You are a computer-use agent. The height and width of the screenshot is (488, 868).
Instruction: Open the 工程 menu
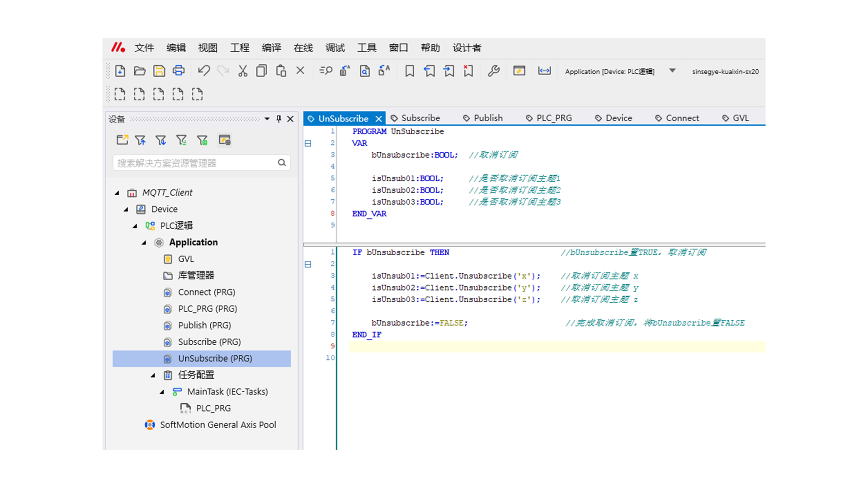pyautogui.click(x=240, y=48)
